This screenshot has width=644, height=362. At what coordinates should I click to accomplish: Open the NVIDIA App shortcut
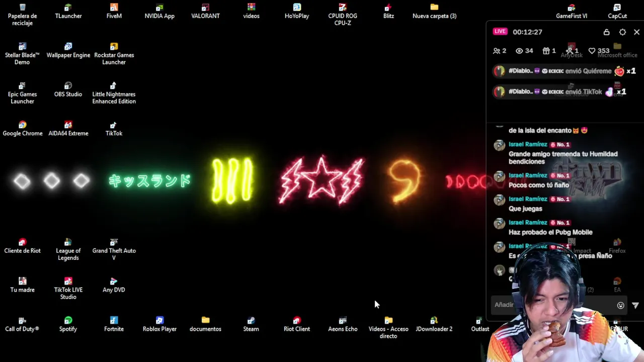[x=159, y=11]
